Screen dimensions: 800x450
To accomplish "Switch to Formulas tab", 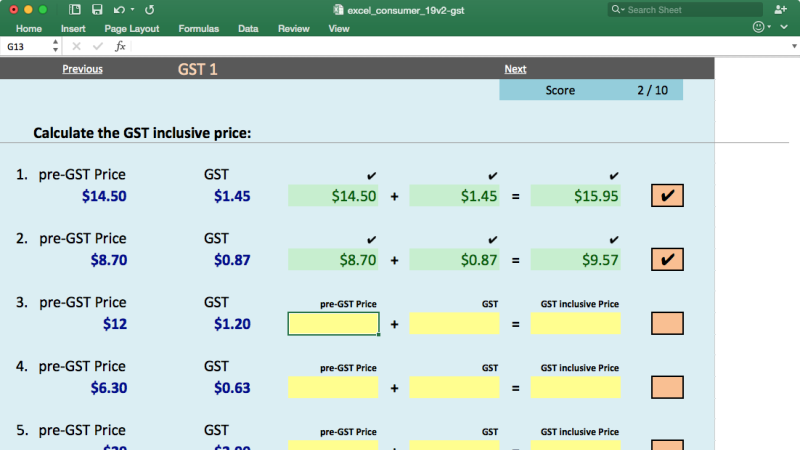I will tap(198, 29).
